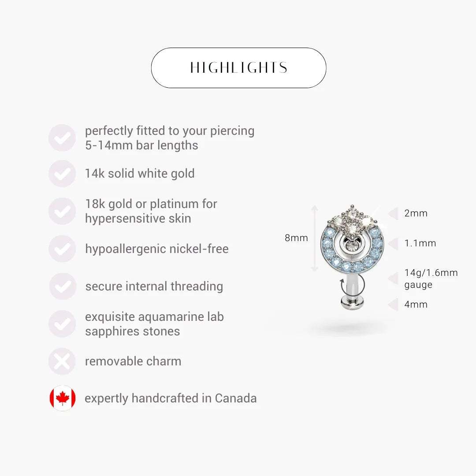Click the '14g/1.6mm gauge' label
Screen dimensions: 476x476
pyautogui.click(x=431, y=279)
